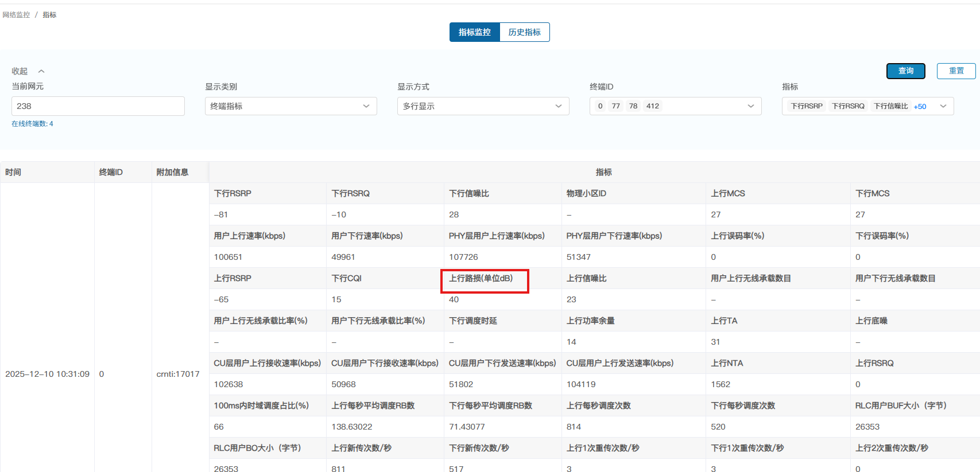Focus the 当前网元 input field
This screenshot has width=980, height=472.
98,106
